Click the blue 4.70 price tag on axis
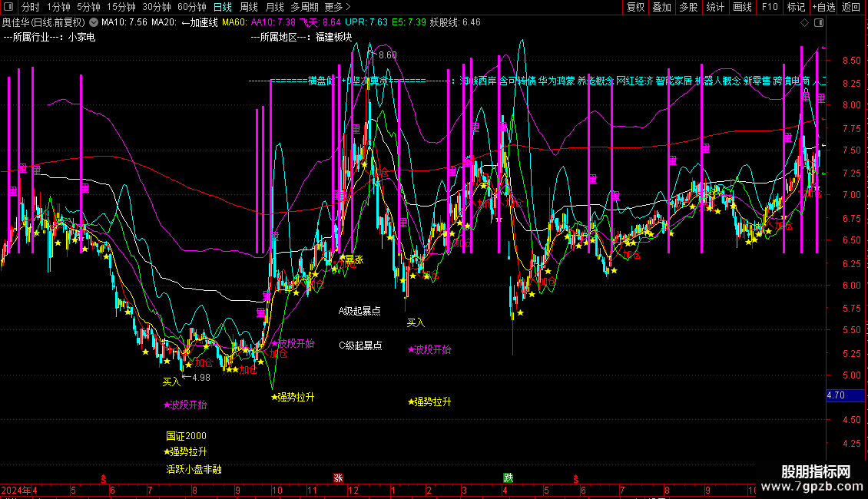Image resolution: width=868 pixels, height=499 pixels. pyautogui.click(x=845, y=395)
